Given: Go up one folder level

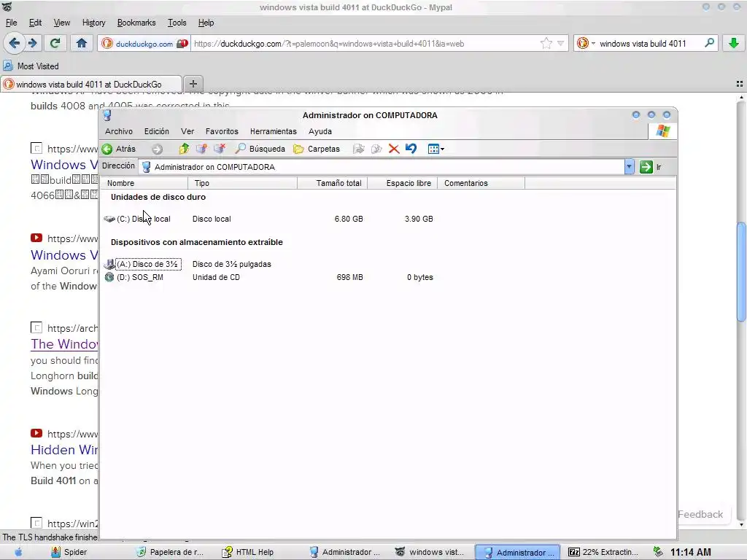Looking at the screenshot, I should point(184,149).
